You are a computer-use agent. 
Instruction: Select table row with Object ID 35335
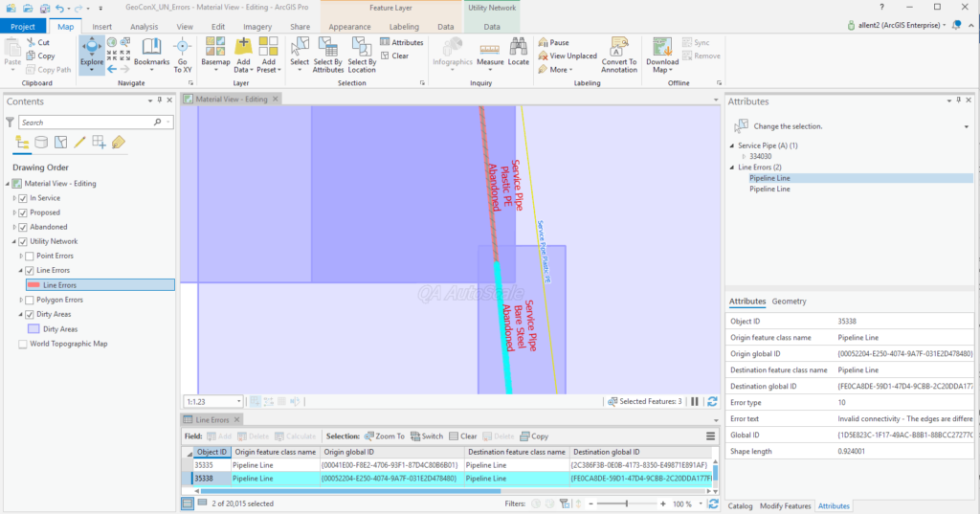[x=450, y=465]
